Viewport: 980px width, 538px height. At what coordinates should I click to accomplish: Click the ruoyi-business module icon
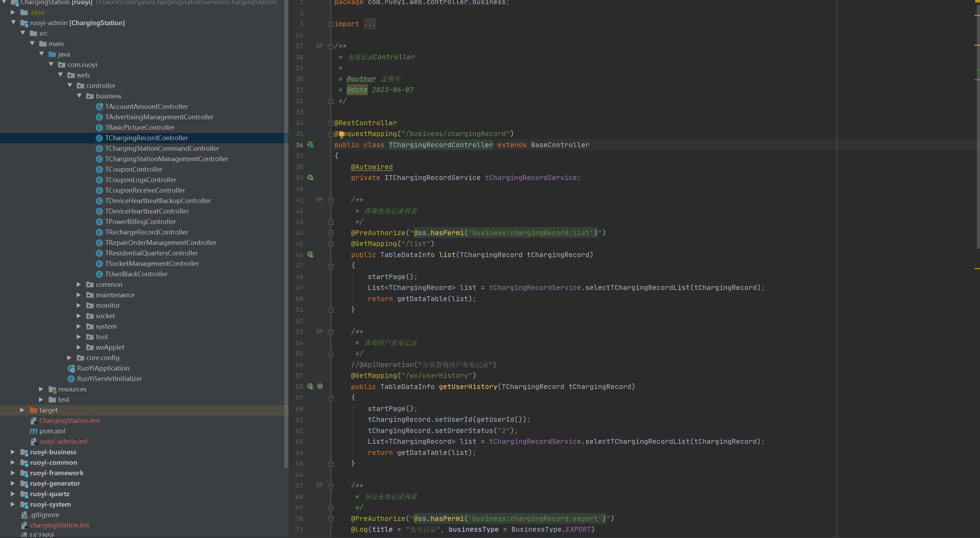pyautogui.click(x=24, y=452)
